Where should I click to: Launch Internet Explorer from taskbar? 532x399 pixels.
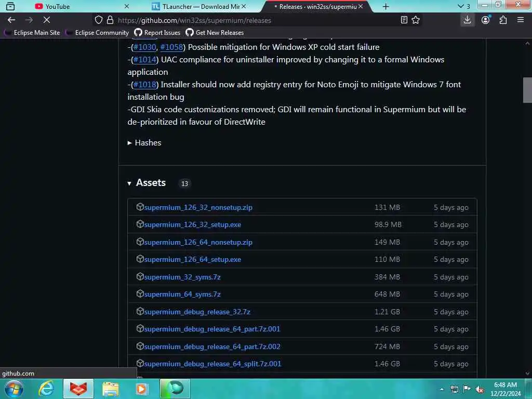click(x=46, y=389)
